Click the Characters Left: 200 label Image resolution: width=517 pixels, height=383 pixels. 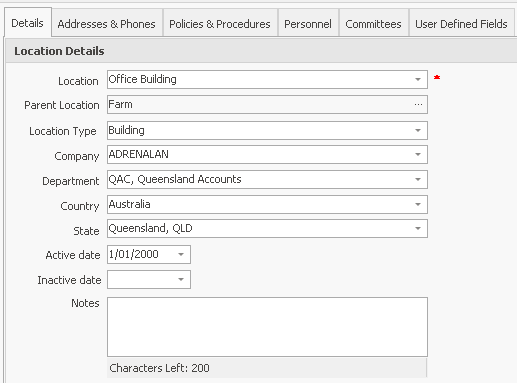coord(159,368)
